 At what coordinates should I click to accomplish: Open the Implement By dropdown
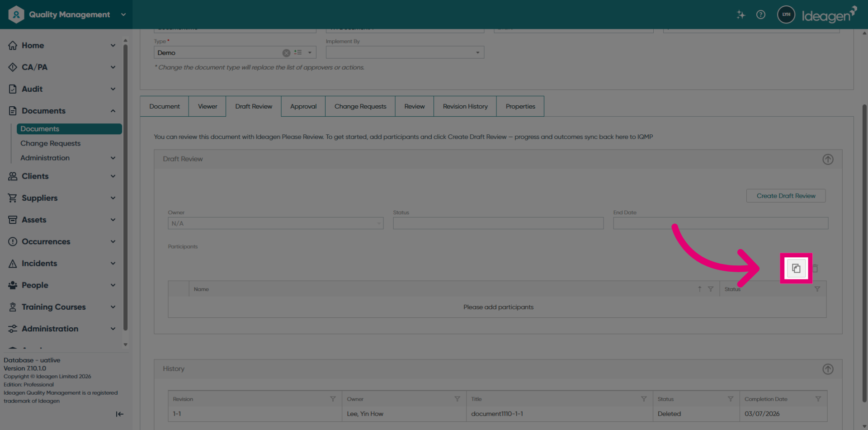405,52
